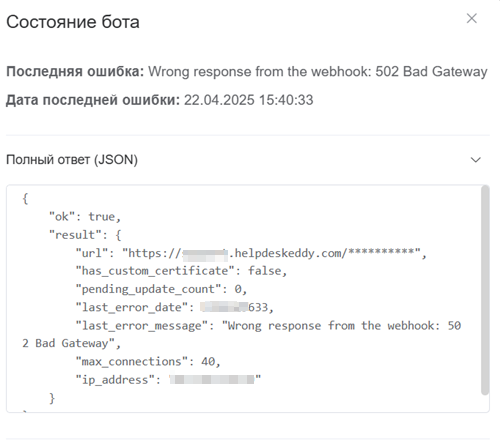Click the "ip_address" line
Viewport: 500px width, 445px height.
coord(168,380)
